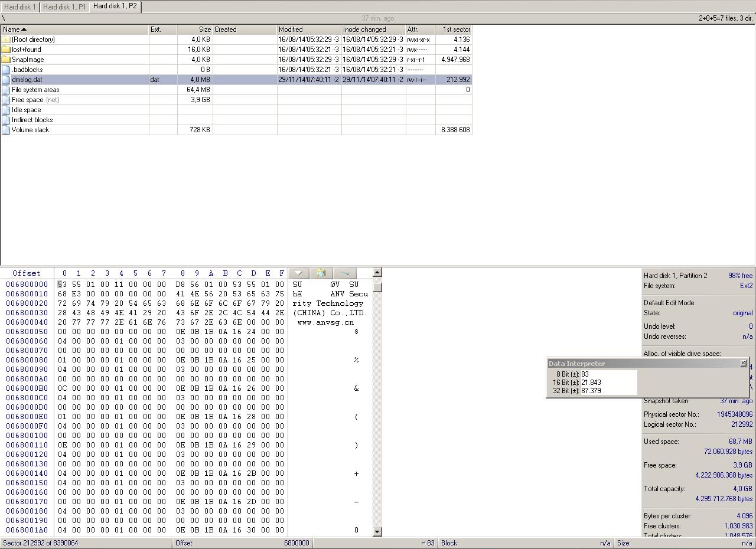This screenshot has height=549, width=756.
Task: Click the '(CHINA) Co.,LTD.' decoded text
Action: (330, 313)
